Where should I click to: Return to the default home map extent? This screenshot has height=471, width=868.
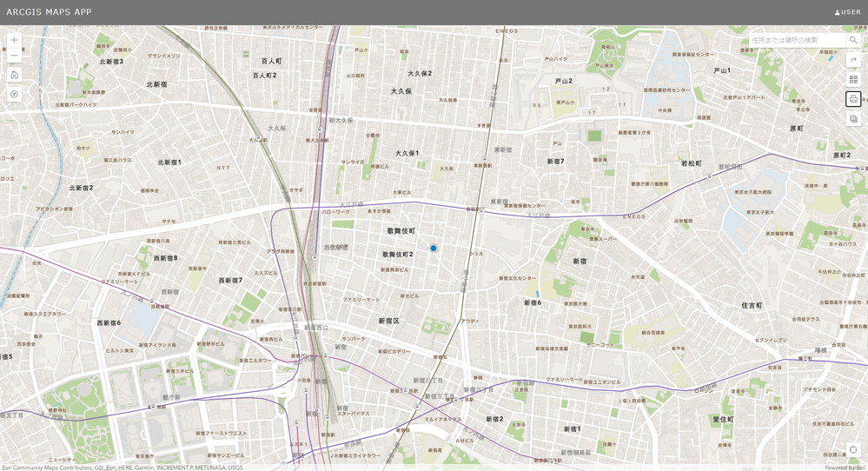15,75
